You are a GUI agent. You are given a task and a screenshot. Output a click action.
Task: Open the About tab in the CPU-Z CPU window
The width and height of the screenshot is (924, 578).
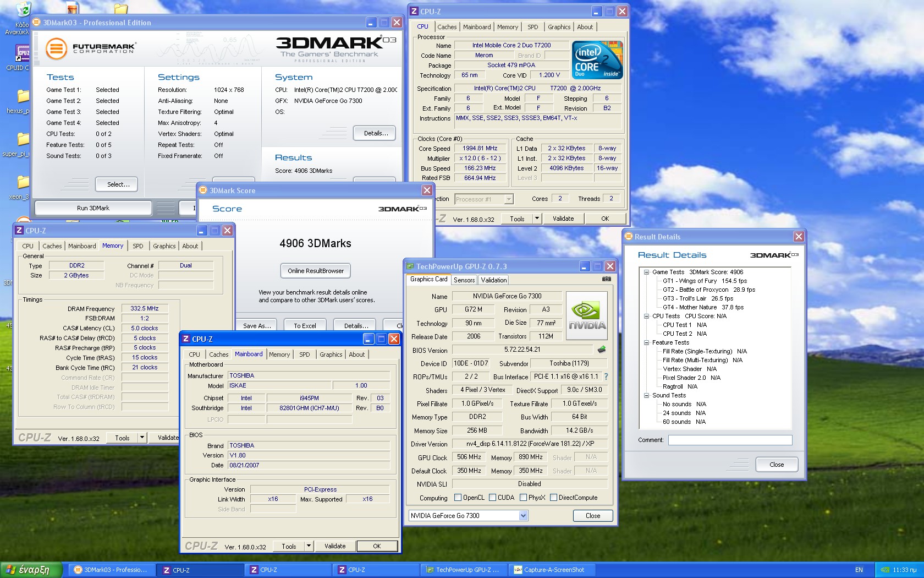[x=585, y=27]
